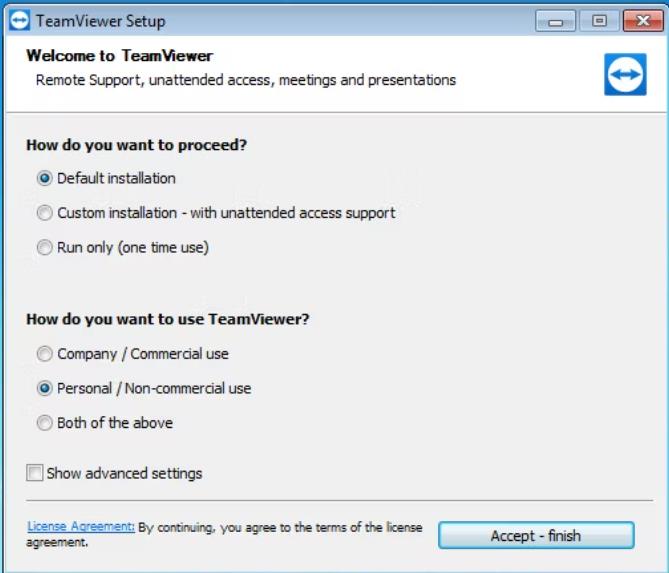Viewport: 669px width, 573px height.
Task: Choose the Custom installation radio button
Action: coord(44,212)
